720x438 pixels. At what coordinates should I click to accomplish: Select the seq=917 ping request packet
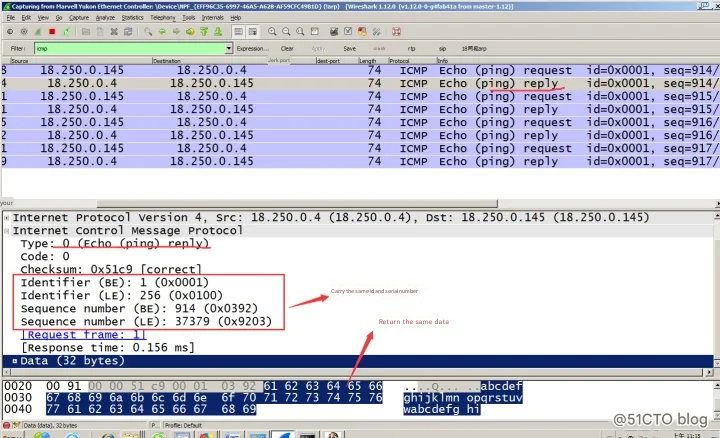pos(360,148)
